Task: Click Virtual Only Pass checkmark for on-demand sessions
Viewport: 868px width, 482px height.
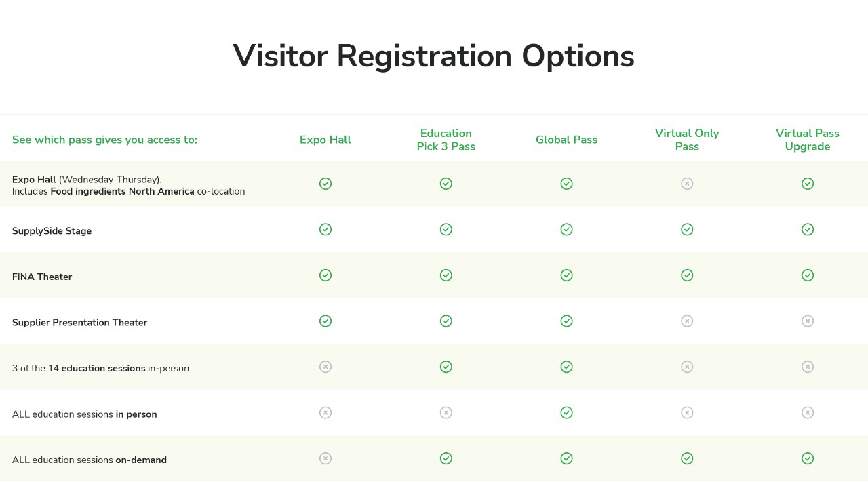Action: (x=687, y=459)
